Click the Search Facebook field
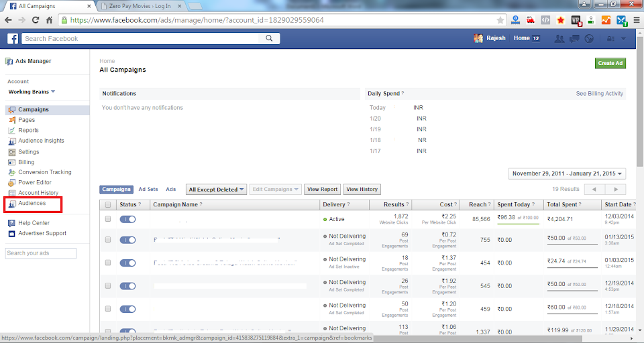The width and height of the screenshot is (644, 343). (140, 38)
